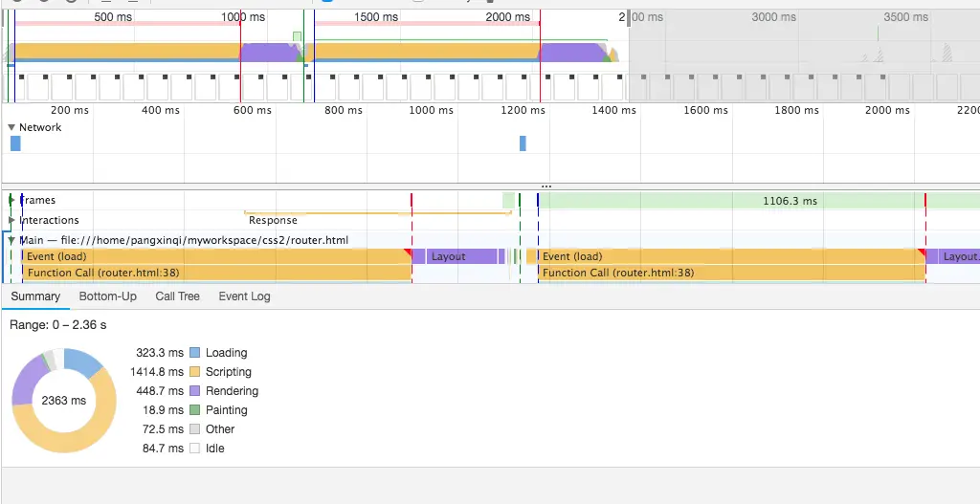Click the 1500 ms overview ruler label
Screen dimensions: 980x504
[375, 17]
